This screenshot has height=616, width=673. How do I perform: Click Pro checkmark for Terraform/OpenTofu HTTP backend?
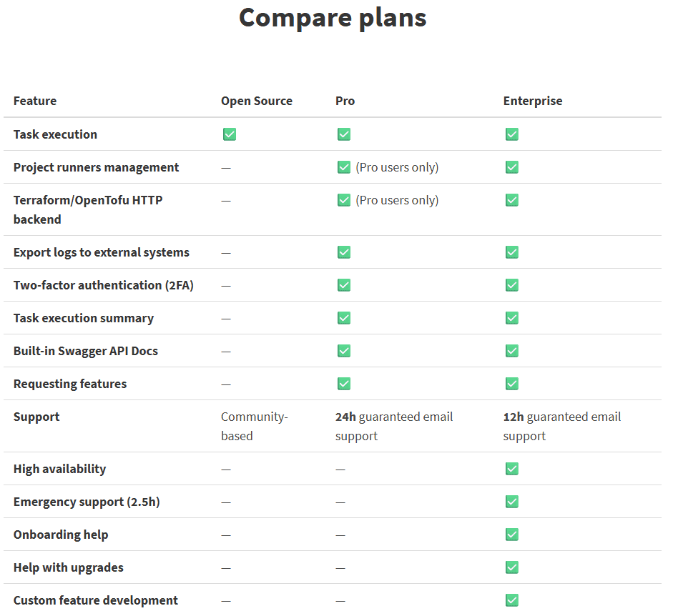point(344,200)
